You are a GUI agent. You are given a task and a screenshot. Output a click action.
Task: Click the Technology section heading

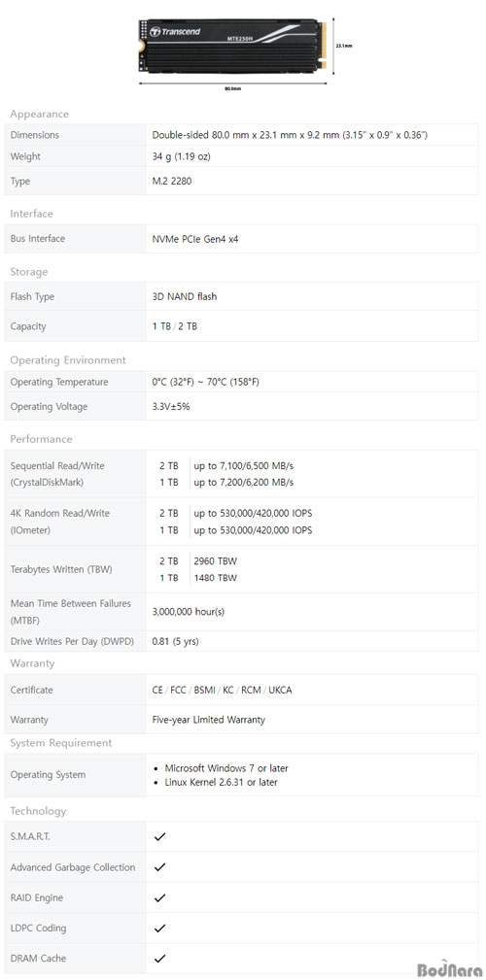38,811
